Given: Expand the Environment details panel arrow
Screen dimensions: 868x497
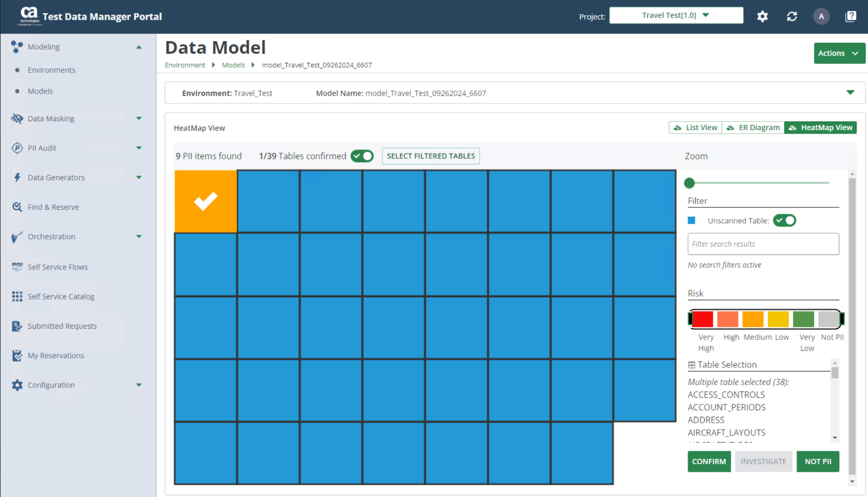Looking at the screenshot, I should (850, 93).
